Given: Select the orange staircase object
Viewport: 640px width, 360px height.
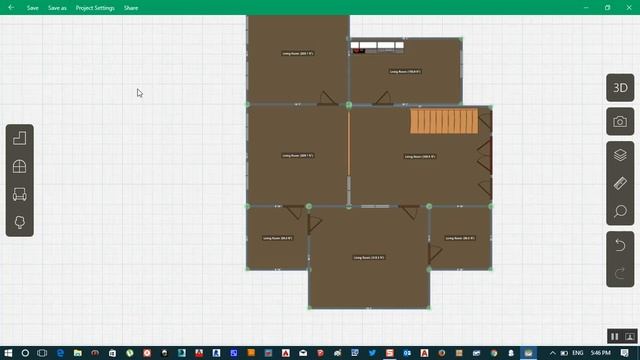Looking at the screenshot, I should tap(444, 121).
